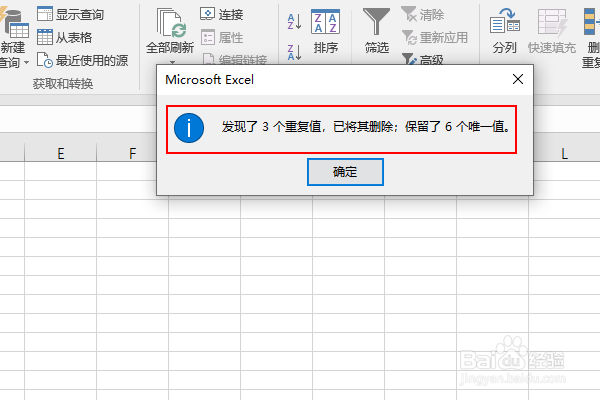Click the 属性 ribbon item
The image size is (600, 400).
click(x=222, y=38)
